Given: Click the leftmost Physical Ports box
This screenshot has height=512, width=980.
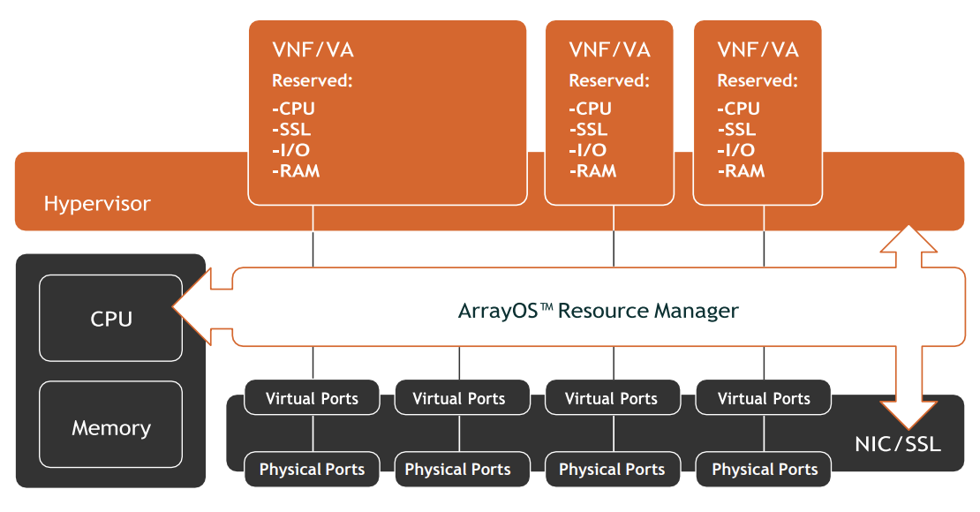Looking at the screenshot, I should (312, 470).
